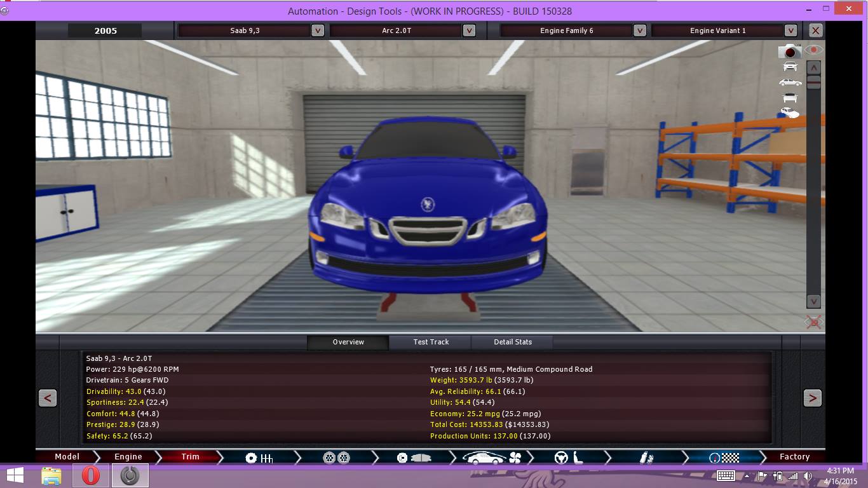Click the Total Cost 14353.83 stat
Screen dimensions: 868x488
(x=489, y=424)
